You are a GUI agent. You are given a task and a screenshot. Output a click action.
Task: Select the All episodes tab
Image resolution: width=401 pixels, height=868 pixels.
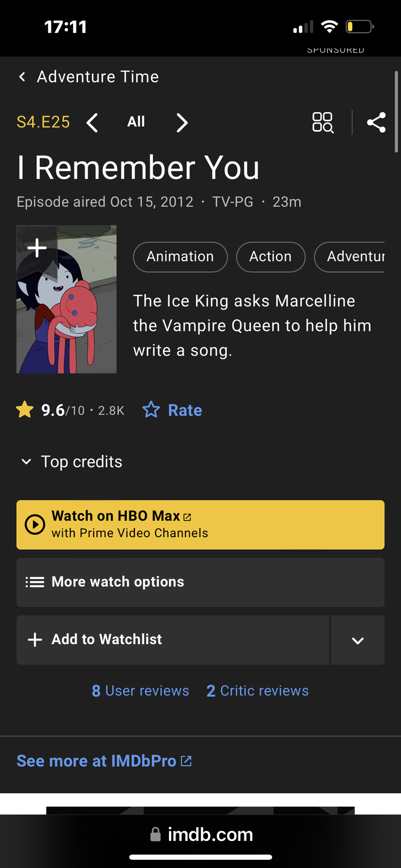point(136,122)
